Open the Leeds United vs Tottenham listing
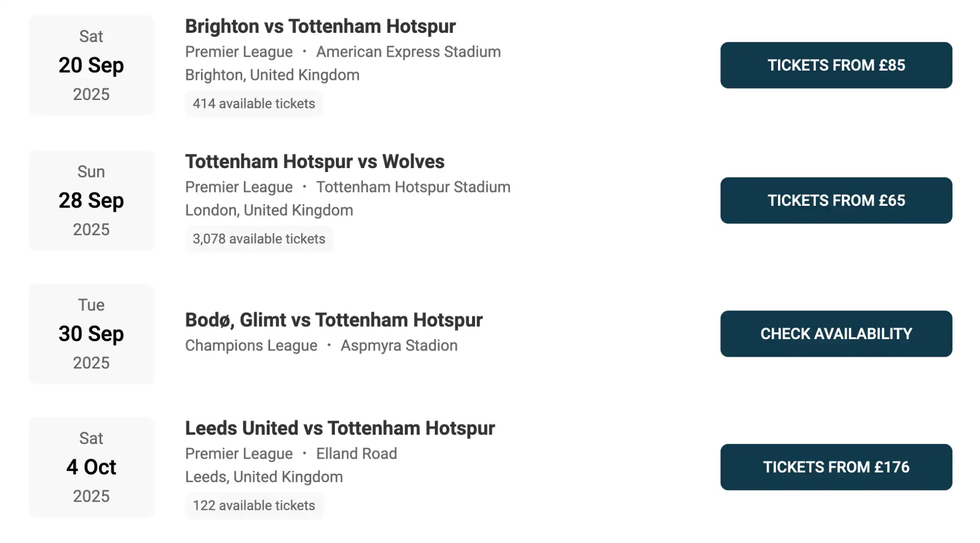 pyautogui.click(x=340, y=428)
